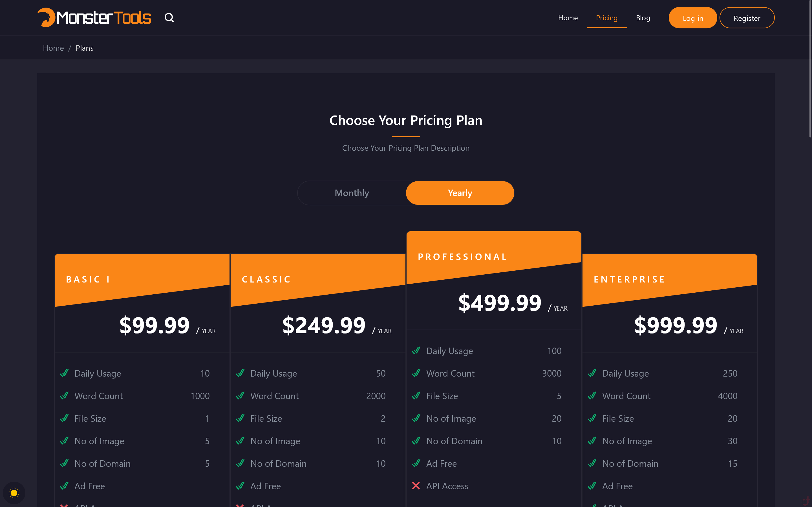Open the Home navigation item

568,18
